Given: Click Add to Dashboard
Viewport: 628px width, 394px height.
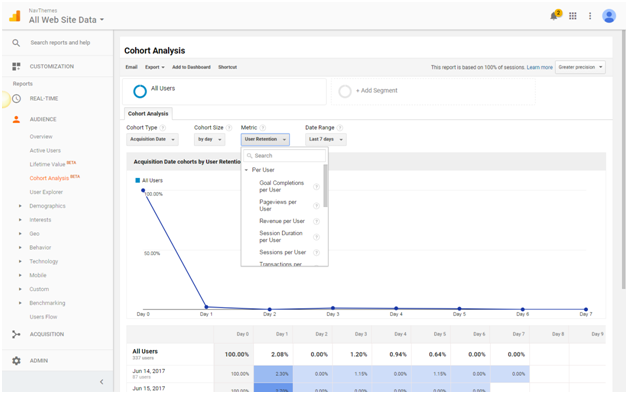Looking at the screenshot, I should (191, 67).
